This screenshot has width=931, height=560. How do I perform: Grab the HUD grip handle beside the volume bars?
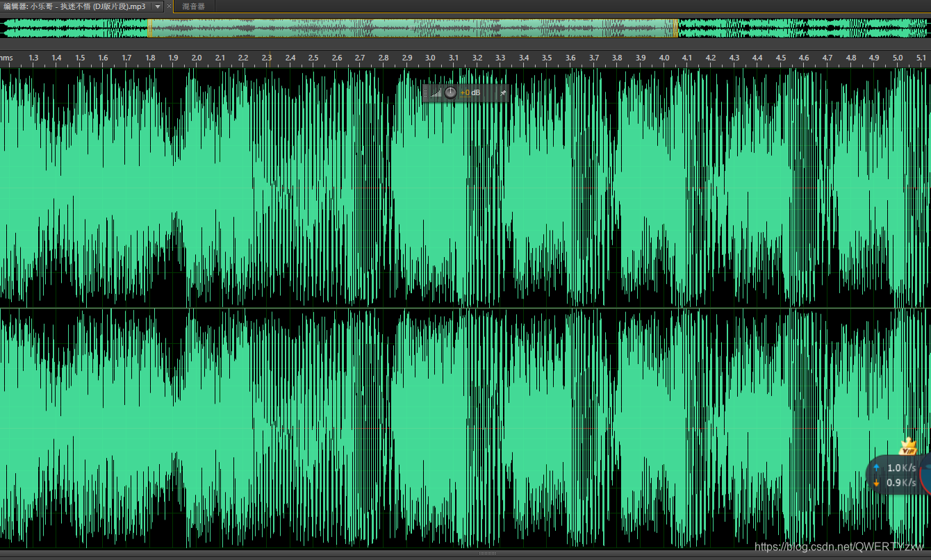tap(426, 92)
